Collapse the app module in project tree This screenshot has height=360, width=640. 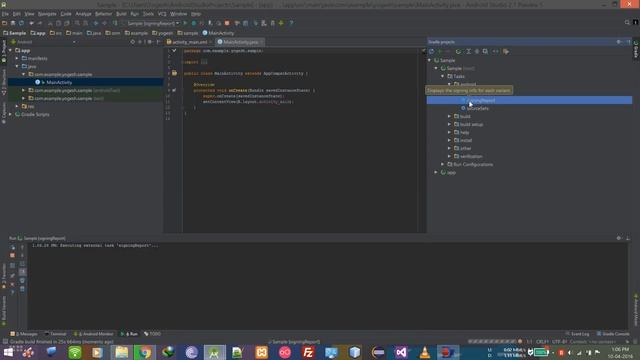(x=11, y=51)
